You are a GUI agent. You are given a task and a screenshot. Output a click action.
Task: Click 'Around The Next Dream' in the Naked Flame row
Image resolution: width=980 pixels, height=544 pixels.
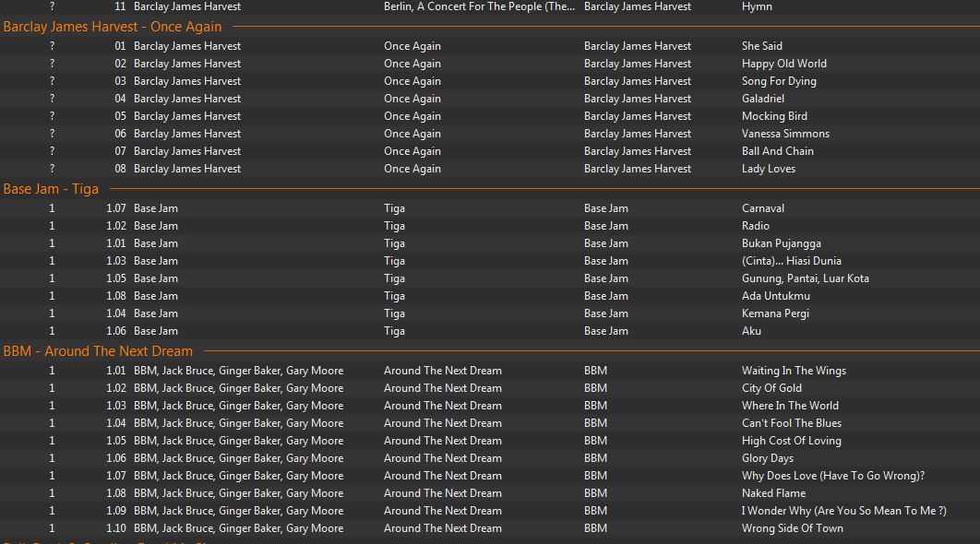click(443, 493)
